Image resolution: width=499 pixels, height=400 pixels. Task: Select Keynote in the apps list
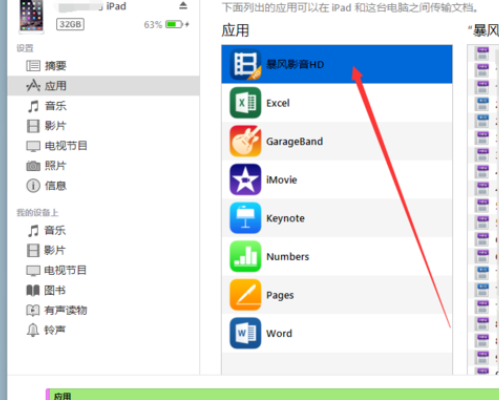pos(337,218)
